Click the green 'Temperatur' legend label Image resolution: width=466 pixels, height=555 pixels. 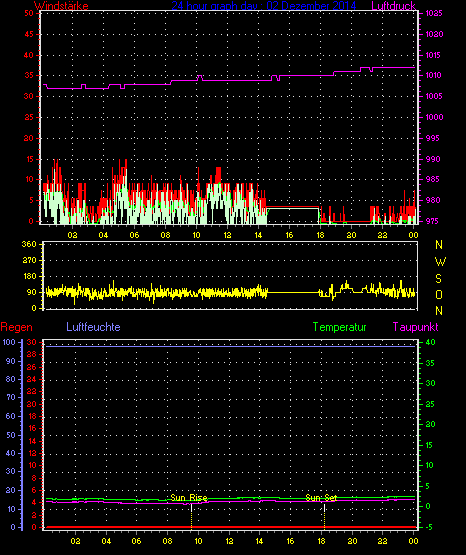click(x=339, y=327)
